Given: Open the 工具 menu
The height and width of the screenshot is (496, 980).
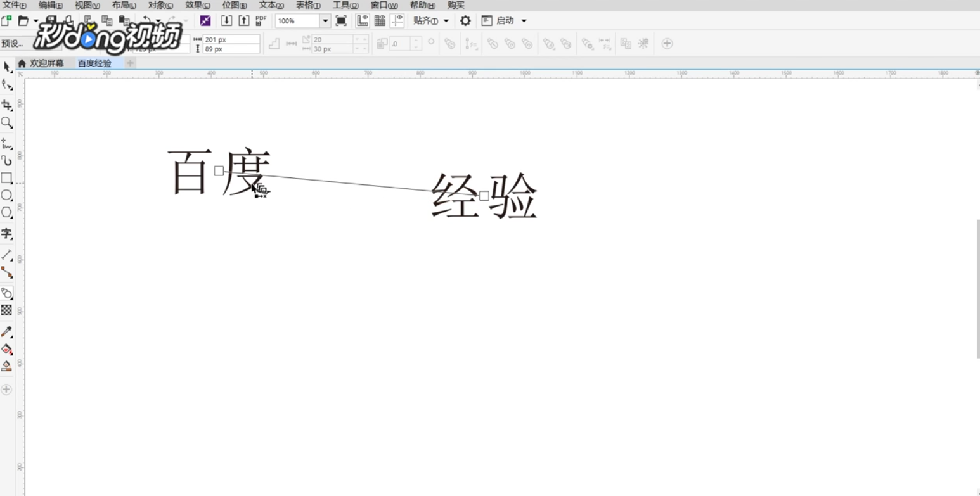Looking at the screenshot, I should tap(345, 5).
